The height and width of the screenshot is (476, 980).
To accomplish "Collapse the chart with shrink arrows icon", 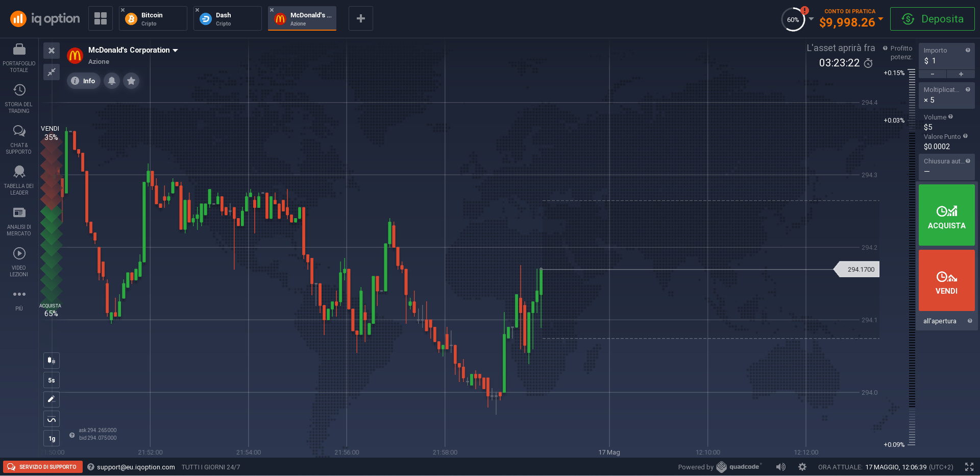I will 52,72.
